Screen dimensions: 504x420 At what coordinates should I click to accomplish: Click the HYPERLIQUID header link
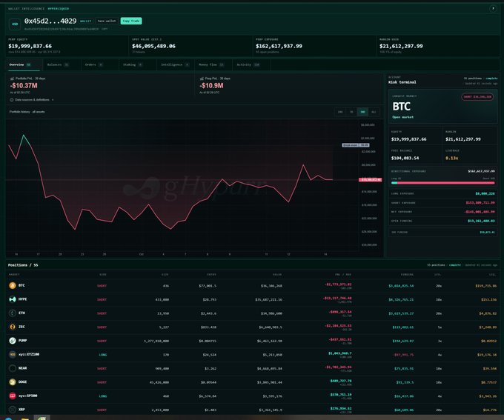coord(58,9)
